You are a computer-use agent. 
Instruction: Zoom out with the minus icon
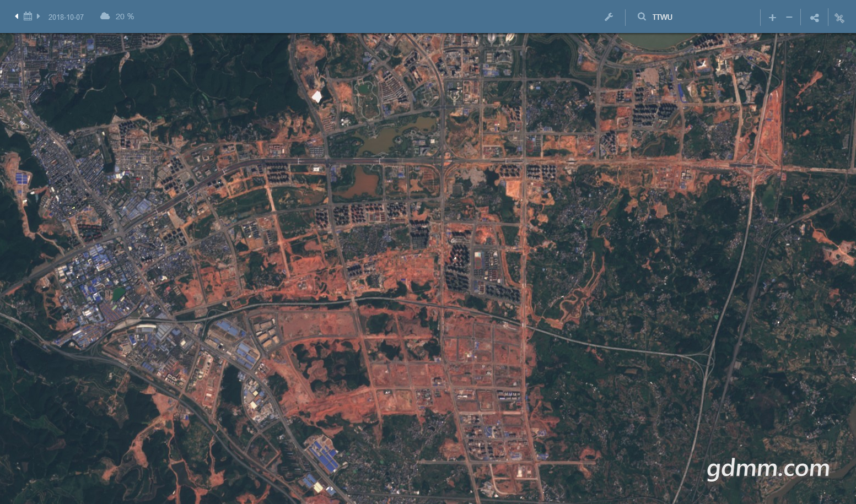pos(789,18)
